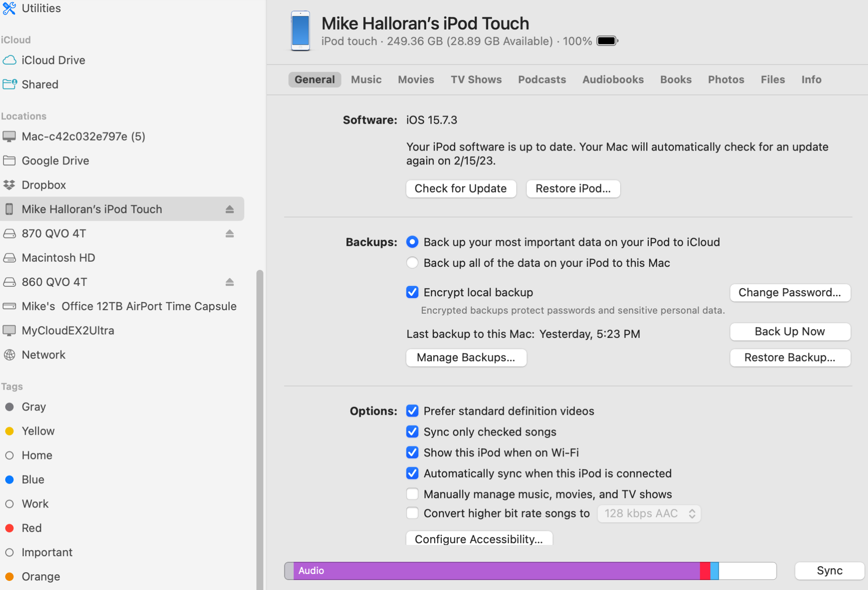Open the Utilities folder
868x590 pixels.
point(41,8)
